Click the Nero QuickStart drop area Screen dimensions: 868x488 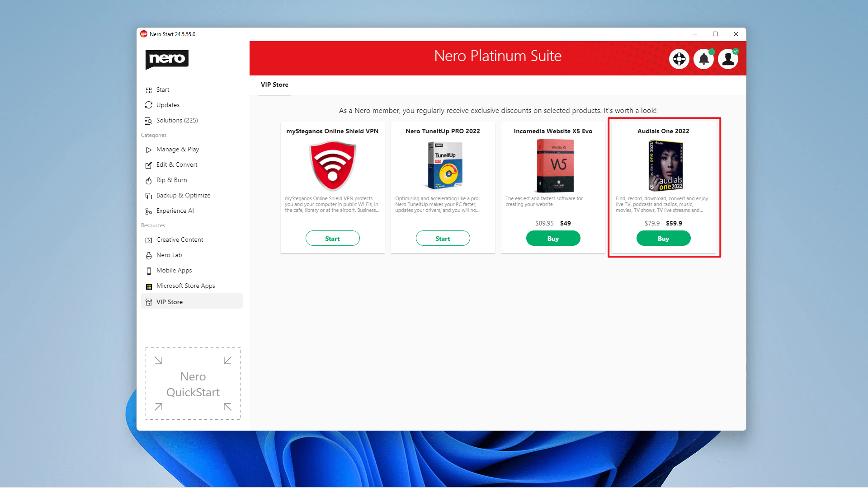(193, 384)
